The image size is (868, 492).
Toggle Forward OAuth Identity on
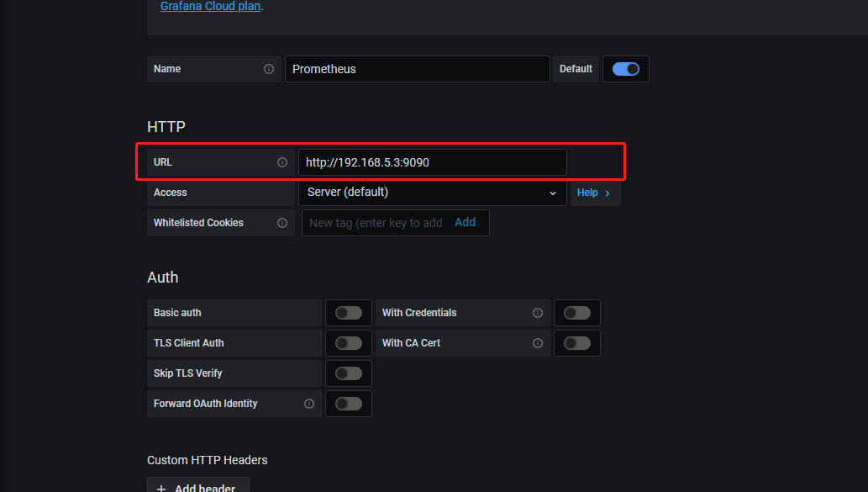(348, 404)
